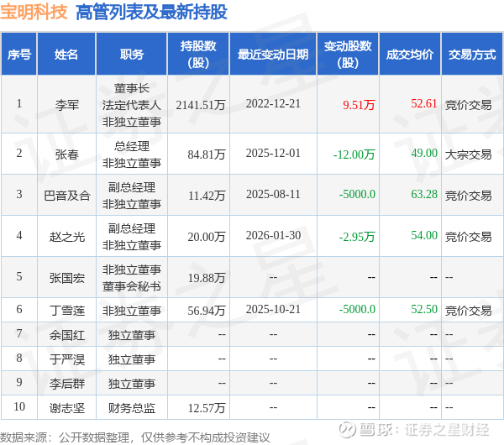Click the average price 54.00

pos(424,235)
